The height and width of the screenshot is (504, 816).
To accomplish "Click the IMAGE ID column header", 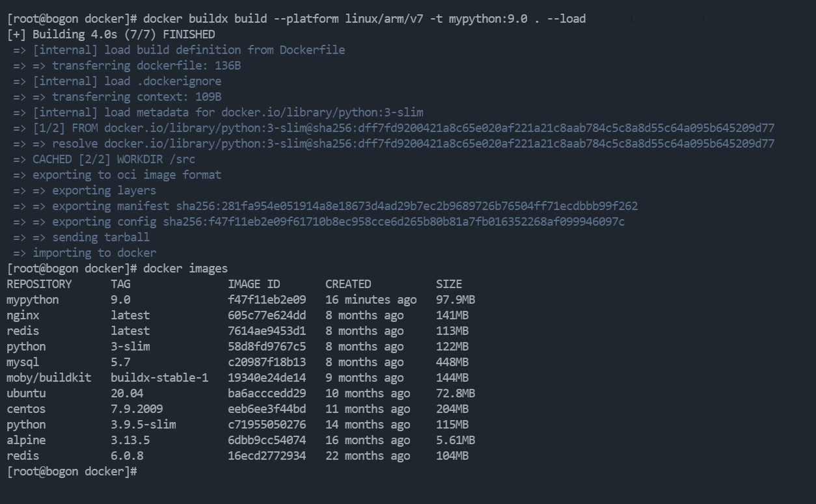I will (x=254, y=284).
